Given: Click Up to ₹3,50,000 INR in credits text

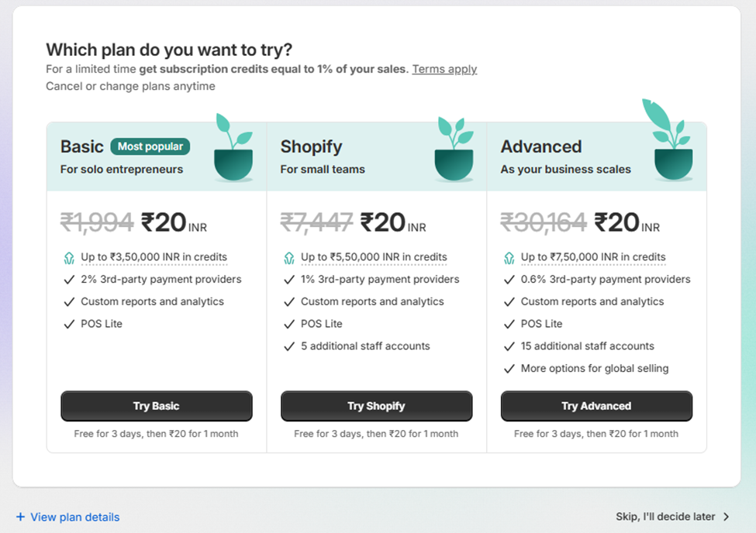Looking at the screenshot, I should coord(154,257).
